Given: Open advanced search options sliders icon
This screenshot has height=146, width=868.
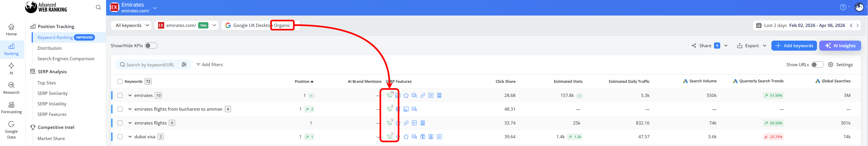Looking at the screenshot, I should pos(184,64).
